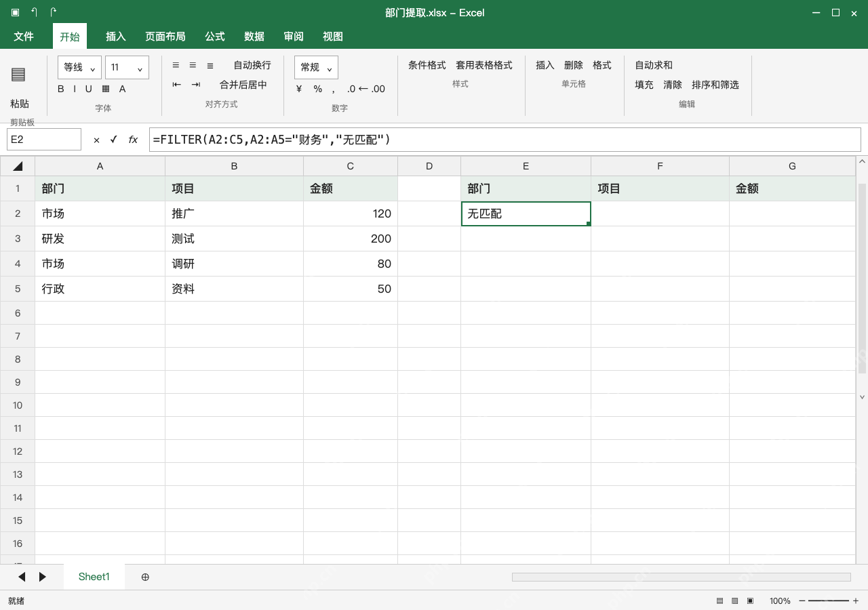Redo the last action

[x=53, y=12]
